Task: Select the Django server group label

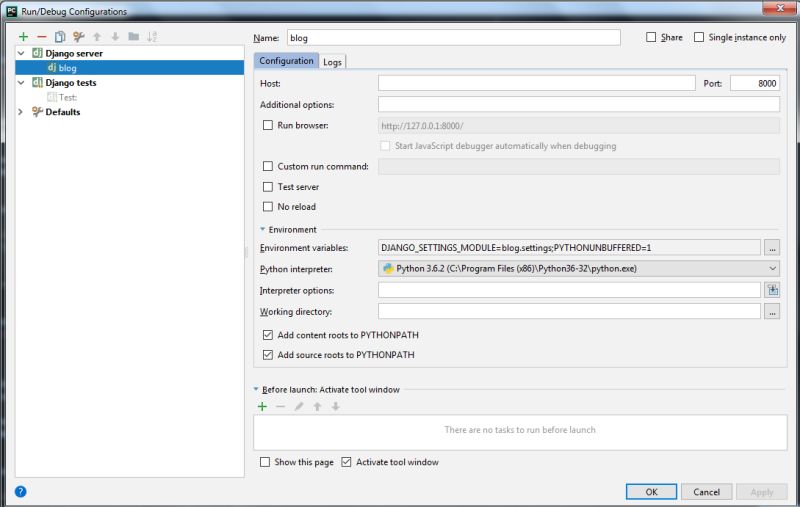Action: [74, 54]
